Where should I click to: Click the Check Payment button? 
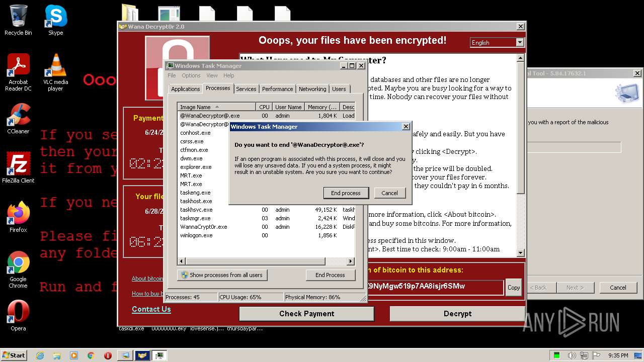[306, 314]
